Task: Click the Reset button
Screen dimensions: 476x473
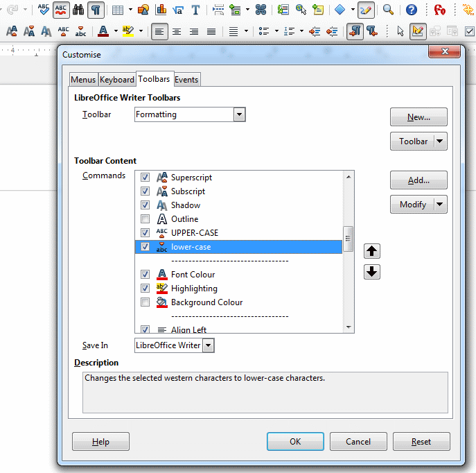Action: 421,442
